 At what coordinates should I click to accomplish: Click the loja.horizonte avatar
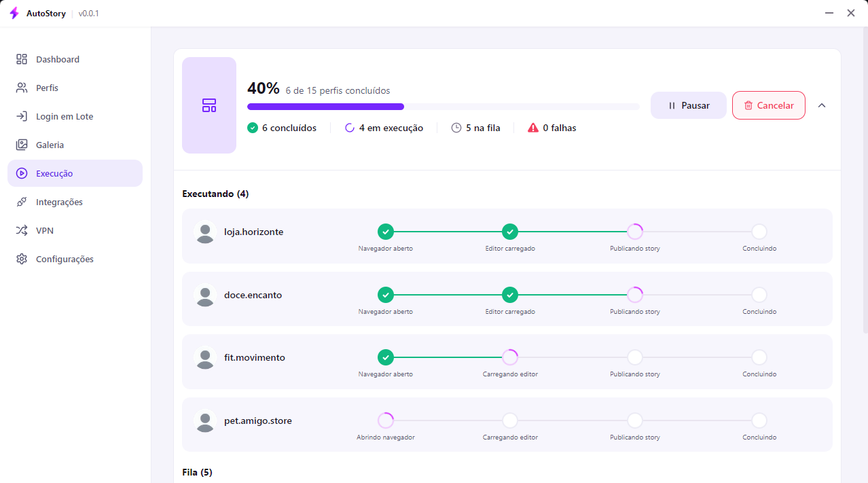coord(205,232)
